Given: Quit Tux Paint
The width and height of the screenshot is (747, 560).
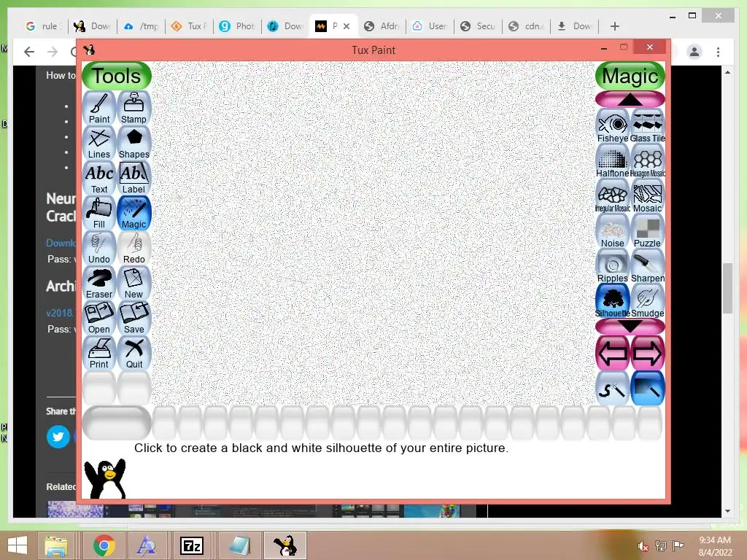Looking at the screenshot, I should pyautogui.click(x=134, y=354).
